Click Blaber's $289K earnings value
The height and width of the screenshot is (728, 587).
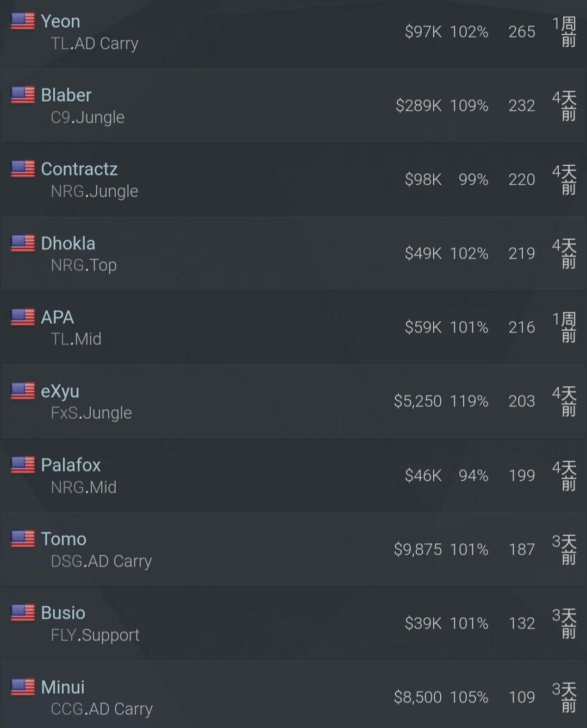[419, 105]
